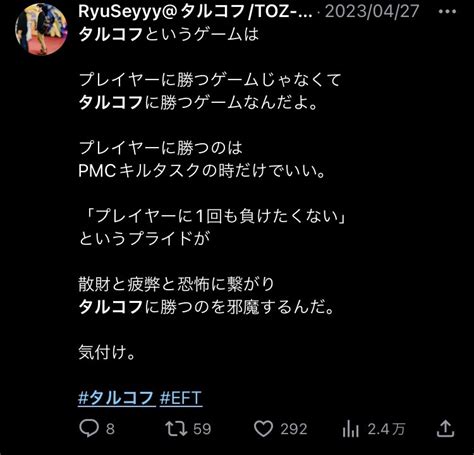Like the tweet with the heart icon
Screen dimensions: 474x455
263,428
